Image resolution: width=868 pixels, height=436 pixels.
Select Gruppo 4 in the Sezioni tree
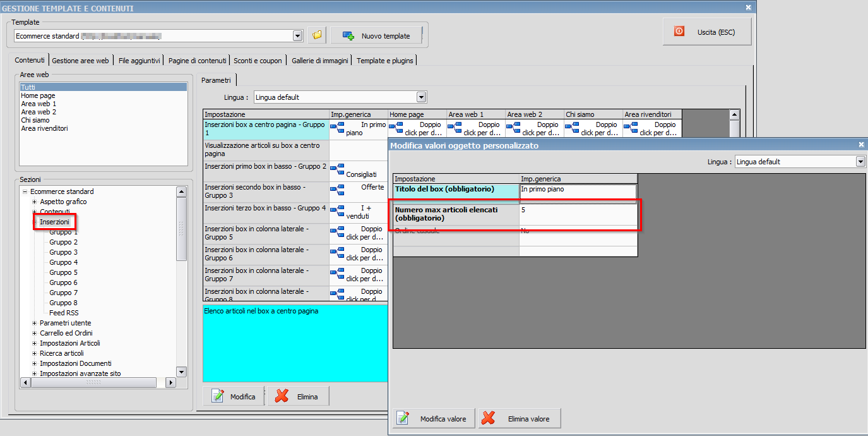pyautogui.click(x=64, y=262)
